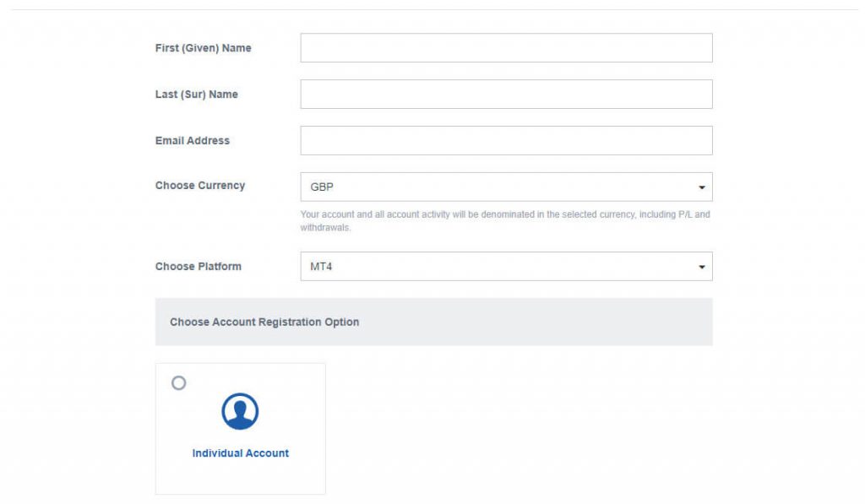This screenshot has height=504, width=865.
Task: Click the Email Address input field
Action: pos(505,140)
